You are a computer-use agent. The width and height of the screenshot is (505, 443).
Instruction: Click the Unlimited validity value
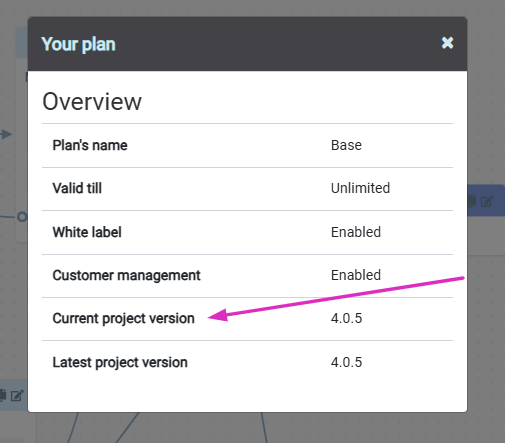(360, 188)
